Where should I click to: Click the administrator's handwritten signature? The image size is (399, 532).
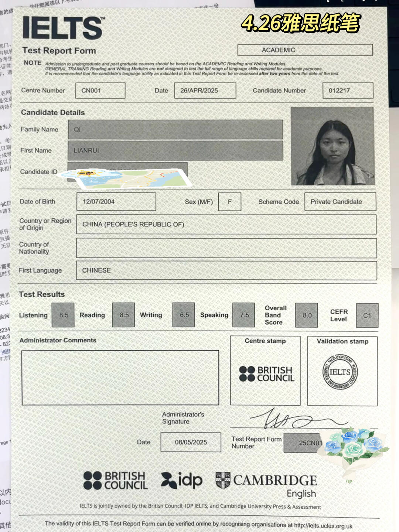[299, 418]
